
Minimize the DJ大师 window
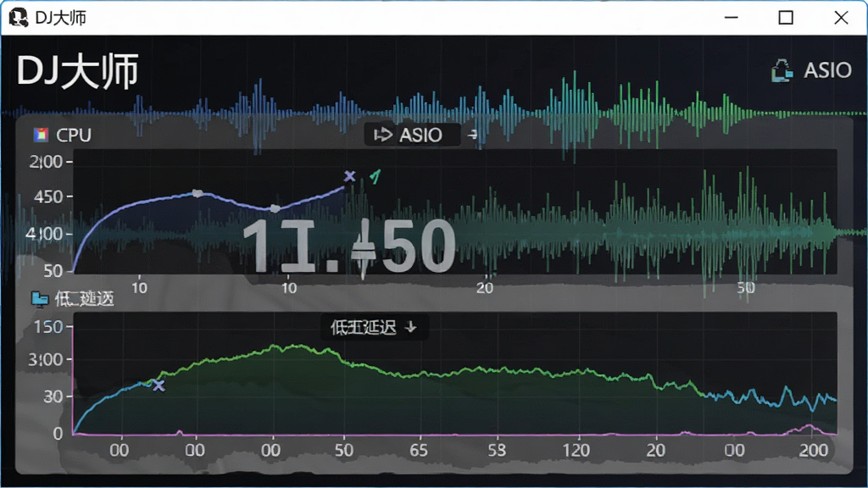pyautogui.click(x=732, y=18)
